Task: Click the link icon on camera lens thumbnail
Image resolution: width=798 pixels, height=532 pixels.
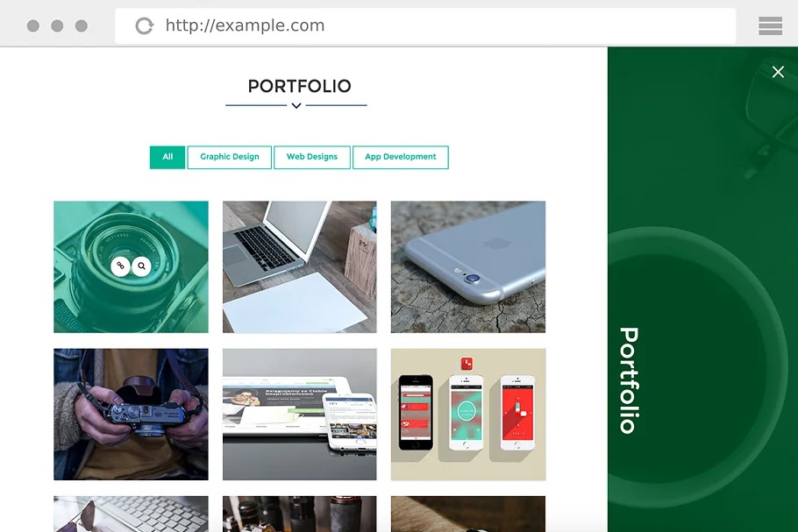Action: 120,266
